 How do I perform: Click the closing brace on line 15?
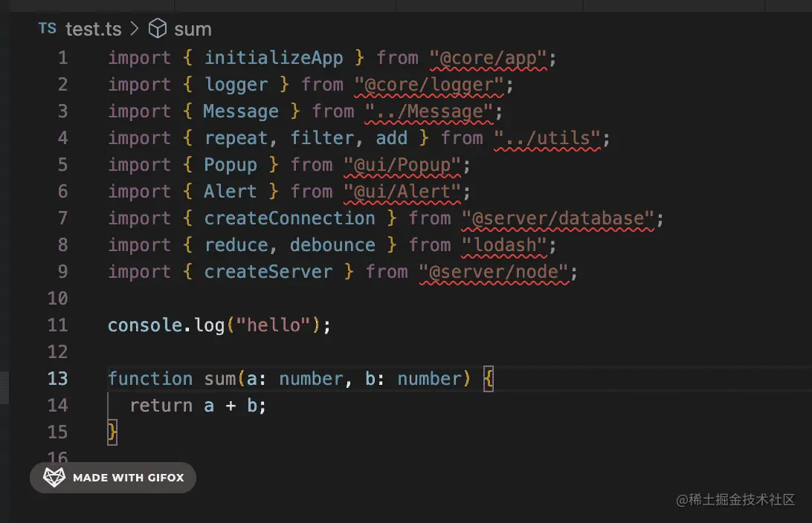coord(112,432)
